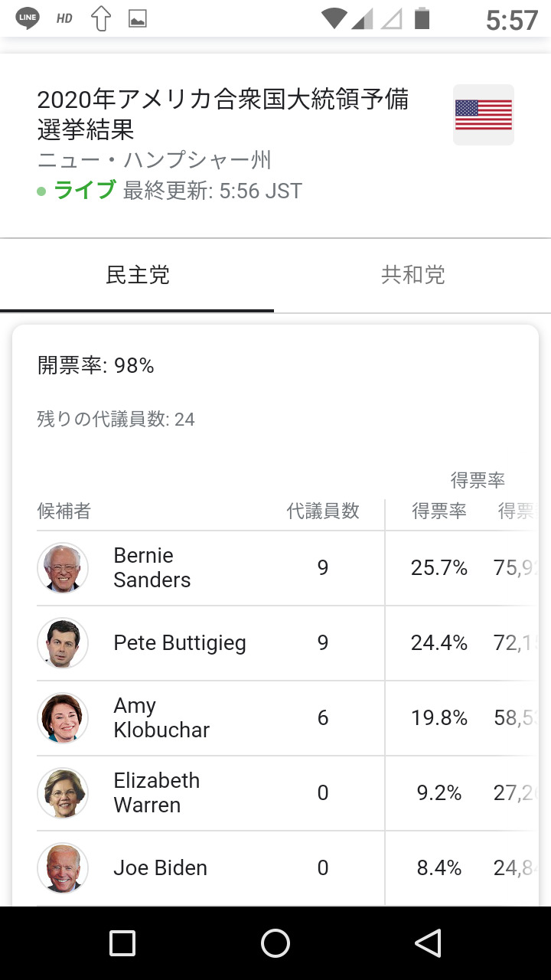Image resolution: width=551 pixels, height=980 pixels.
Task: Tap Pete Buttigieg's profile photo
Action: coord(63,643)
